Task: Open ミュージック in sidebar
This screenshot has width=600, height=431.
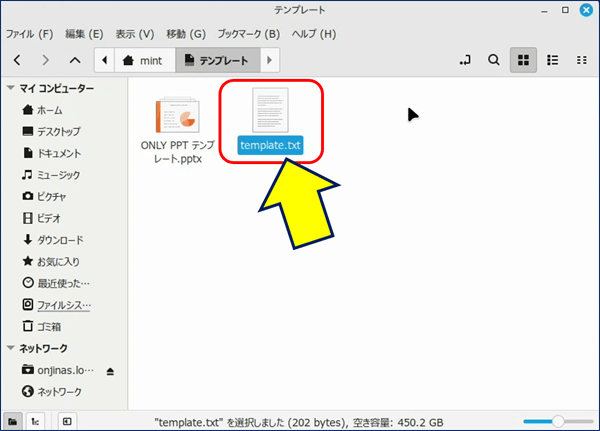Action: click(x=51, y=175)
